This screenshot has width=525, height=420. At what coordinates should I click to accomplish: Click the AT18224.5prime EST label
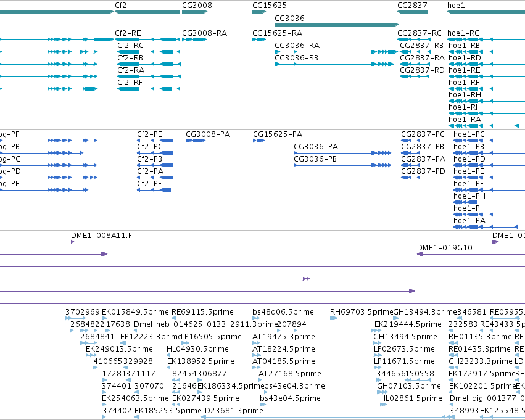point(284,350)
